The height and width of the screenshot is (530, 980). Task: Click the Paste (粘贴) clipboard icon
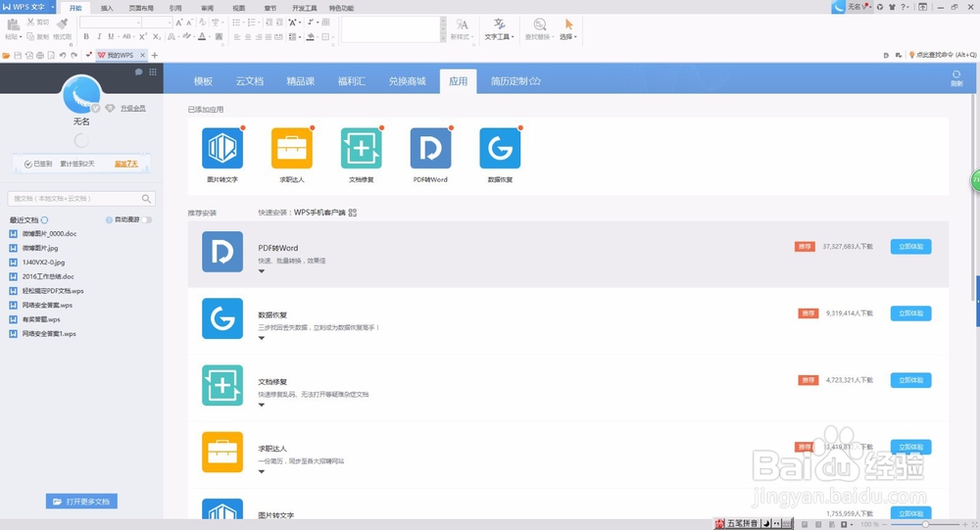[13, 25]
